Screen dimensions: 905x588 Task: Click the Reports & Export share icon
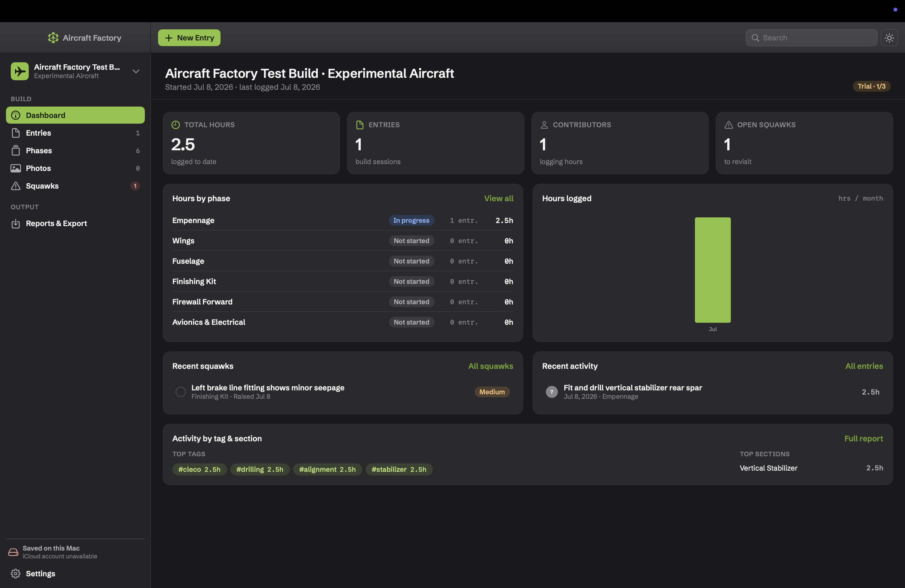tap(16, 223)
